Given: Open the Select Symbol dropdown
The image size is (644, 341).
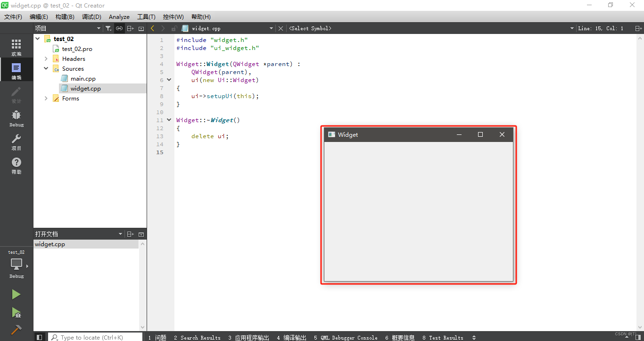Looking at the screenshot, I should (572, 28).
